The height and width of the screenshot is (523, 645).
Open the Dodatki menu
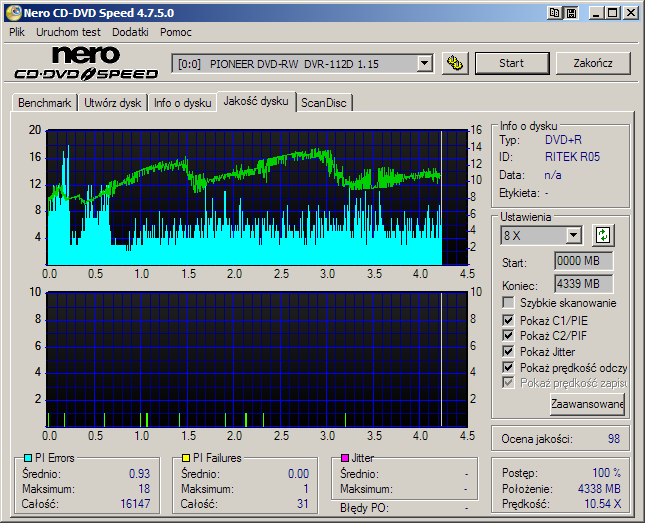(x=130, y=32)
